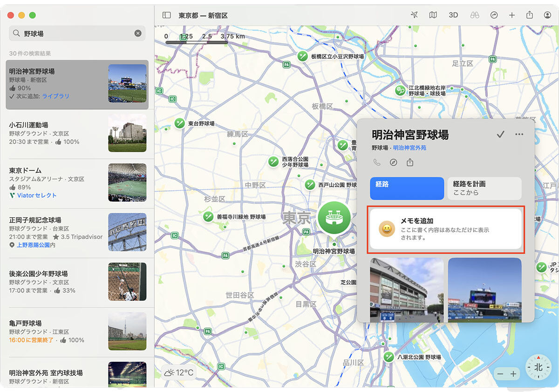Click the メモを追加 note field
The height and width of the screenshot is (392, 559).
(x=445, y=229)
